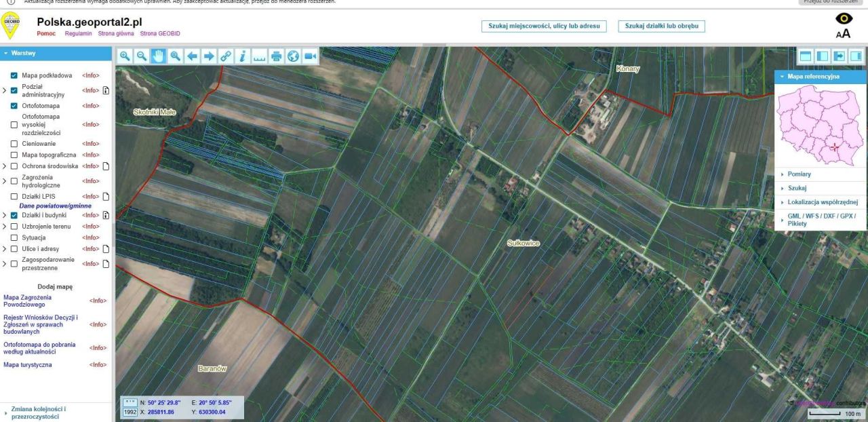Expand the Szukaj section in right panel
Image resolution: width=868 pixels, height=422 pixels.
pyautogui.click(x=821, y=188)
